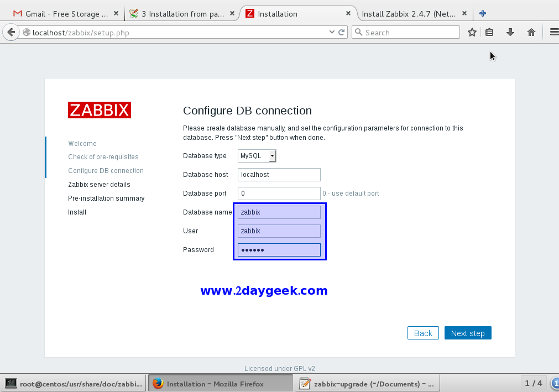Close the Installation tab
The width and height of the screenshot is (559, 392).
pos(348,13)
